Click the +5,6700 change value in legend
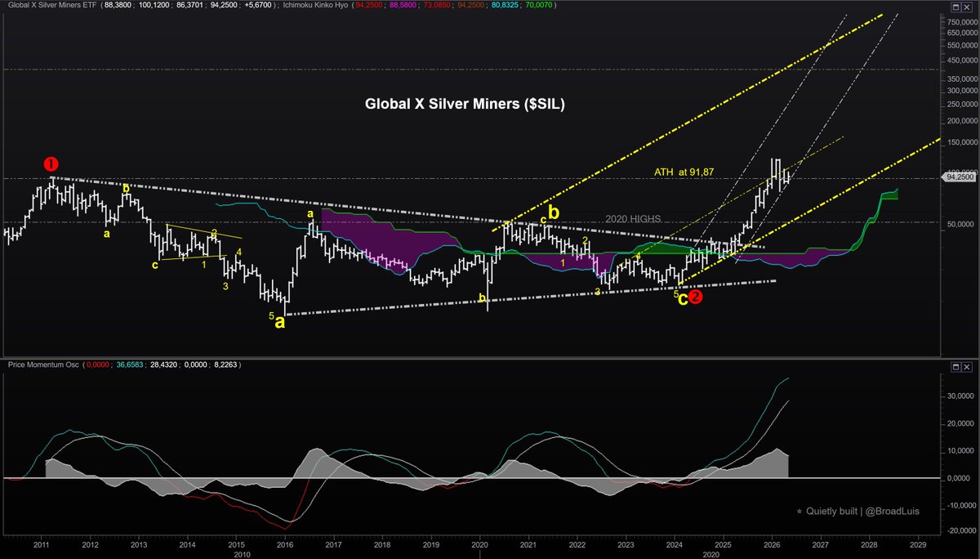Screen dimensions: 980x559 pos(259,7)
